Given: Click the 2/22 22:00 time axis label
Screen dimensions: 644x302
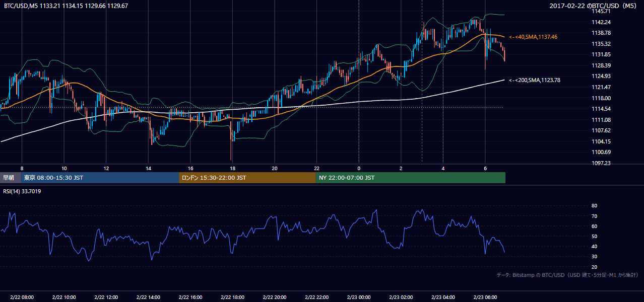Looking at the screenshot, I should [316, 297].
